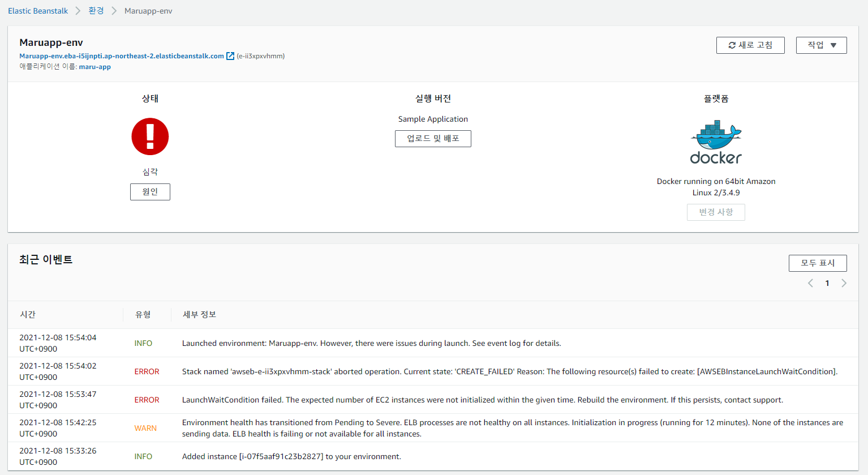Open the Elastic Beanstalk breadcrumb link
The height and width of the screenshot is (475, 868).
click(38, 11)
